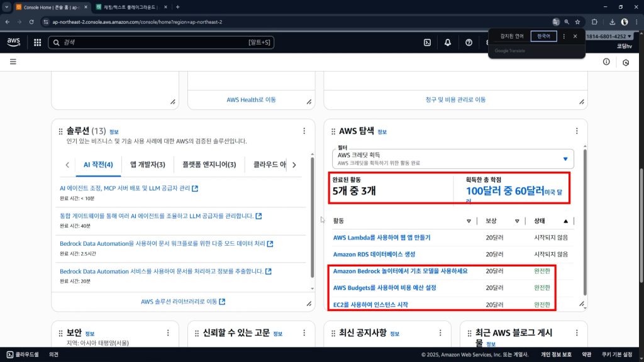The width and height of the screenshot is (644, 362).
Task: Open the side navigation hamburger menu
Action: [13, 62]
